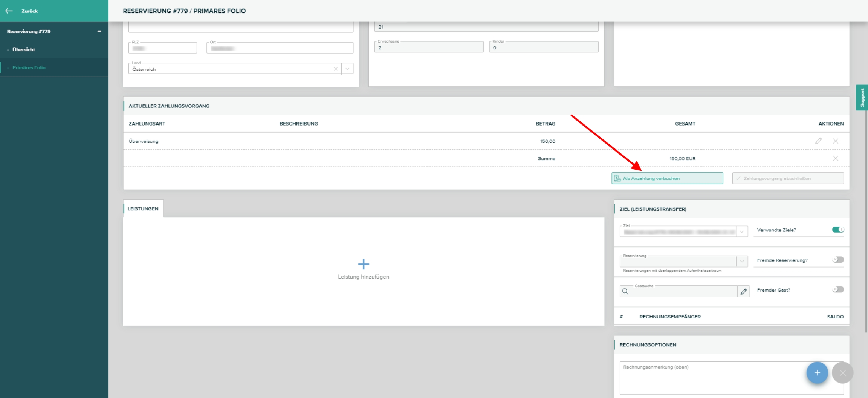Edit the Überweisung payment pencil icon
This screenshot has width=868, height=398.
[818, 141]
